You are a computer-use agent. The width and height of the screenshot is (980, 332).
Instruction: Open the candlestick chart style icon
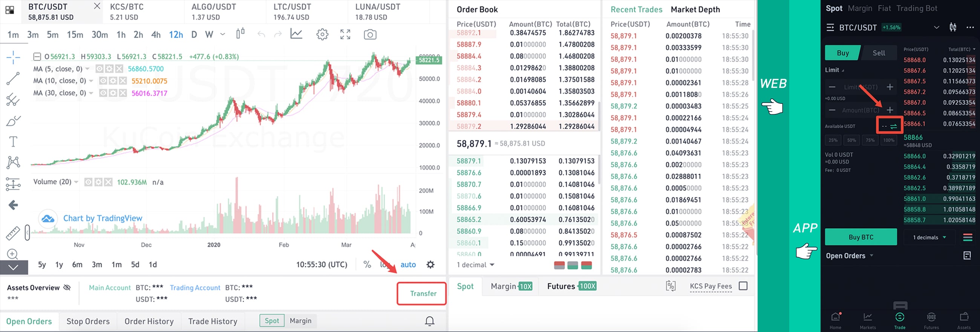pos(240,34)
